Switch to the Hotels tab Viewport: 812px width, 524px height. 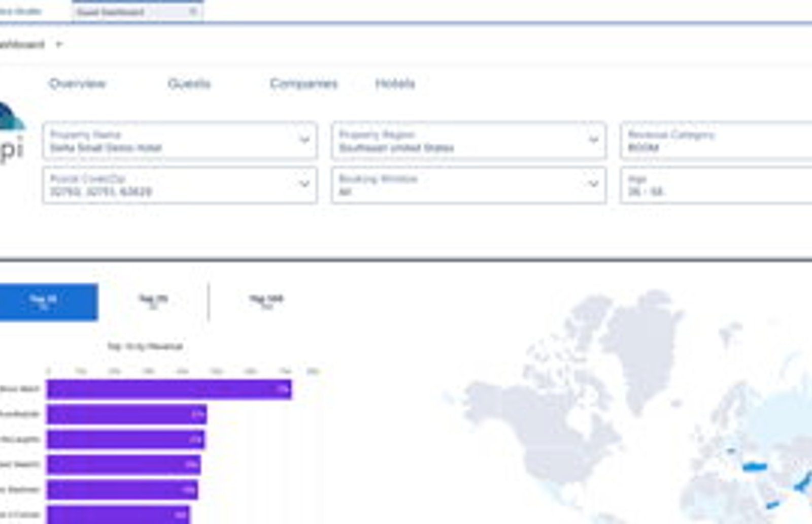tap(395, 83)
